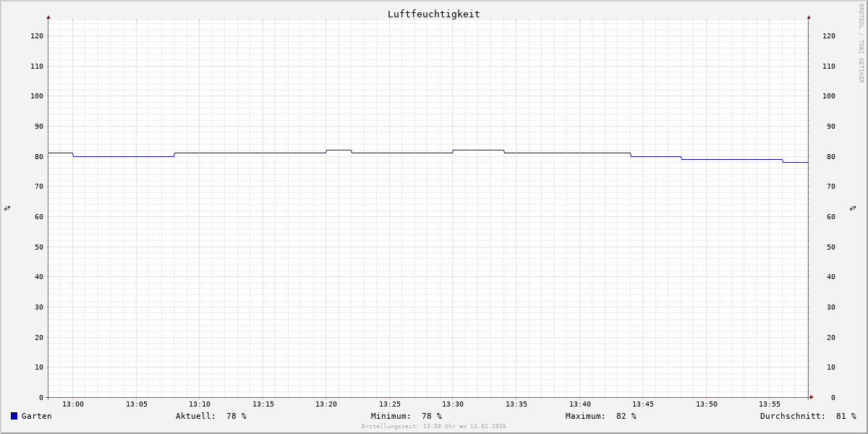Click the 0 label on the left axis

(41, 397)
